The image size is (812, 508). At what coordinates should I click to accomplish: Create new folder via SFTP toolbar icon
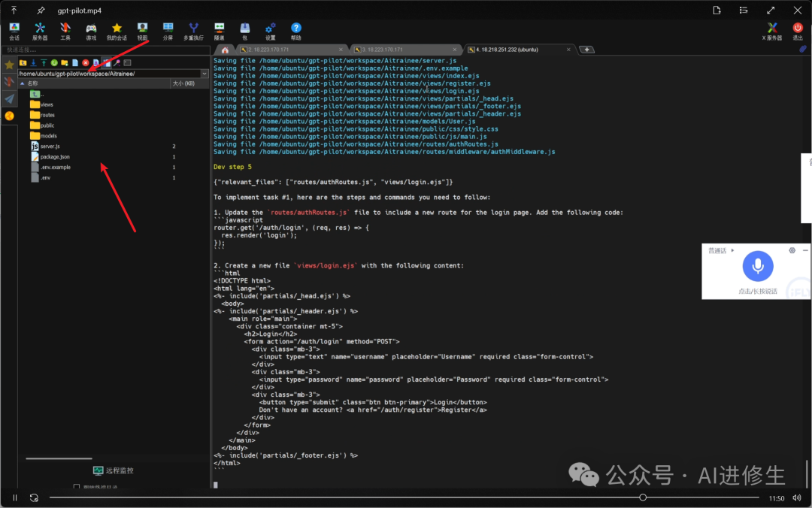pos(64,62)
